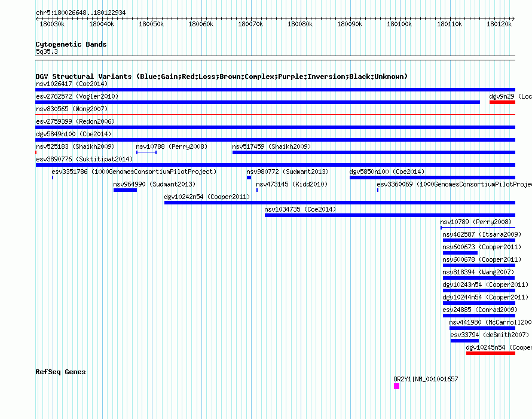Click the nsv1026417 (Coe2014) variant label
This screenshot has height=419, width=532.
click(72, 84)
